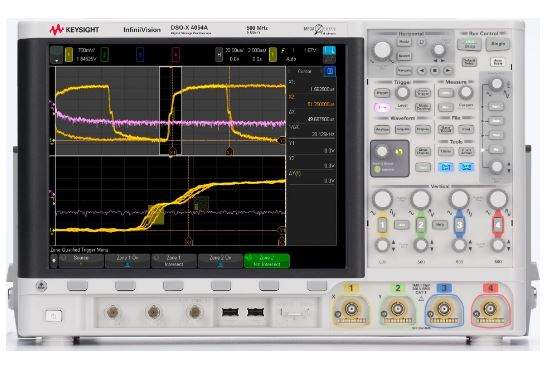Hit the navigate backward arrow key

[421, 70]
